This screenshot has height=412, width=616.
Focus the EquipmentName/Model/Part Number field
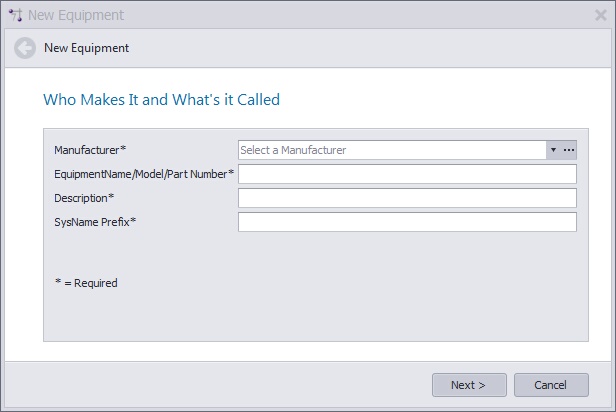407,174
